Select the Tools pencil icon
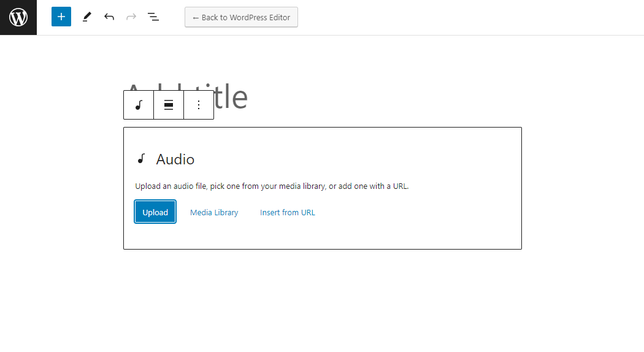Viewport: 644px width, 352px height. coord(86,17)
